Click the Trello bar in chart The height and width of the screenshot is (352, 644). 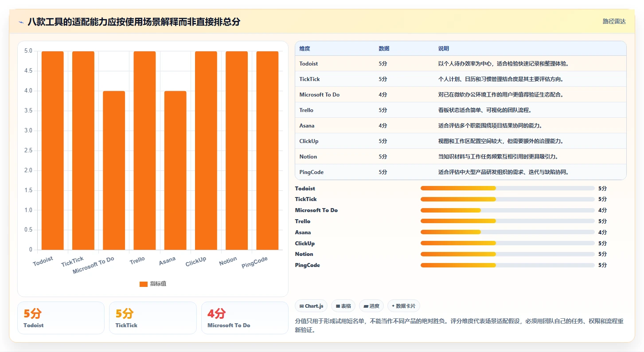point(144,151)
